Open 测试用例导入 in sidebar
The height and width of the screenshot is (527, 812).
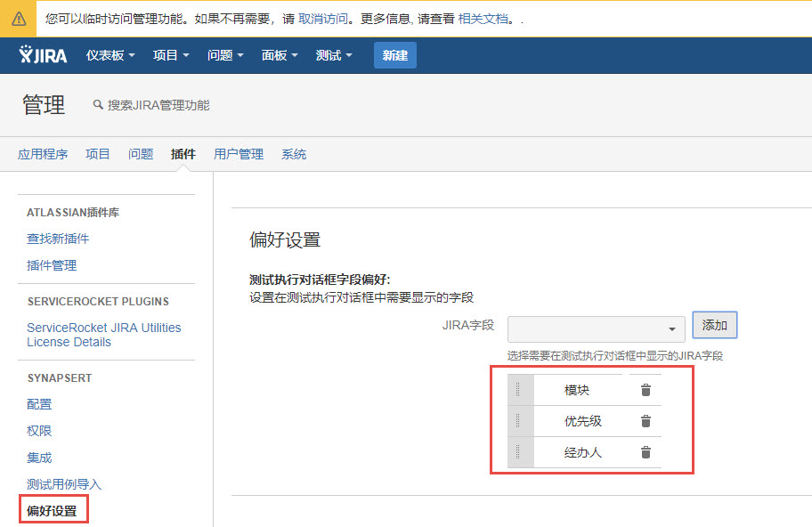tap(64, 484)
